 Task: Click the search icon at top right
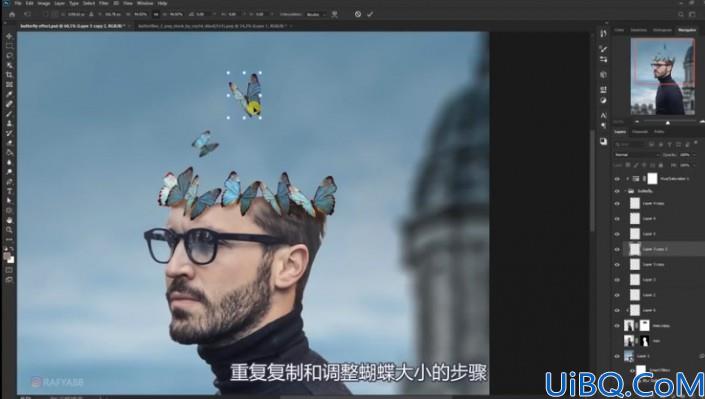pyautogui.click(x=682, y=14)
